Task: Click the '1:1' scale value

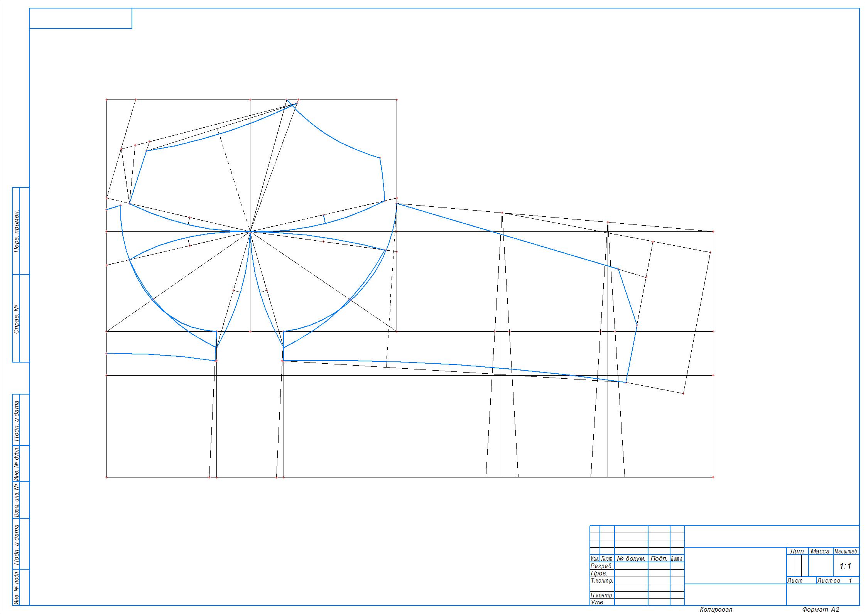Action: (x=845, y=566)
